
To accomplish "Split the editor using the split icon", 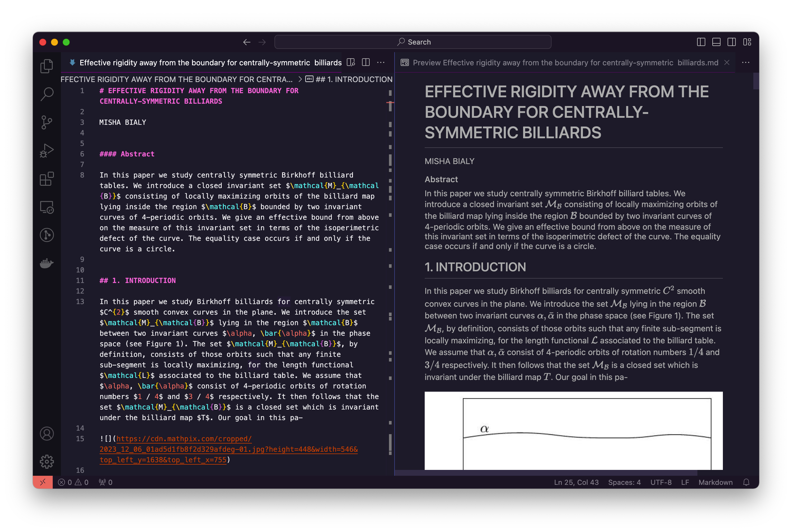I will click(366, 62).
